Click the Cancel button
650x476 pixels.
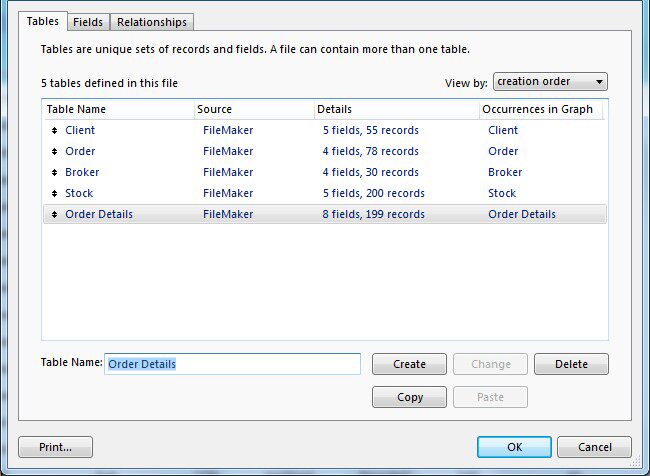point(594,447)
